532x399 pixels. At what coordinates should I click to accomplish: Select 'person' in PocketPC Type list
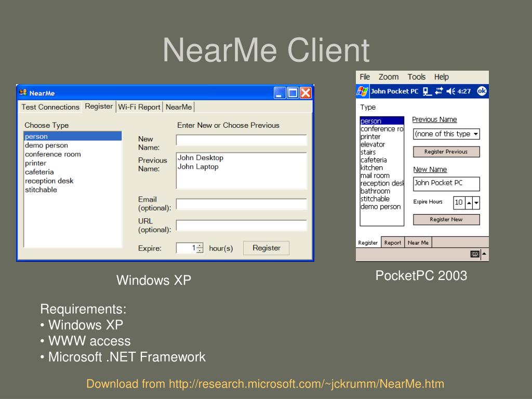(382, 121)
